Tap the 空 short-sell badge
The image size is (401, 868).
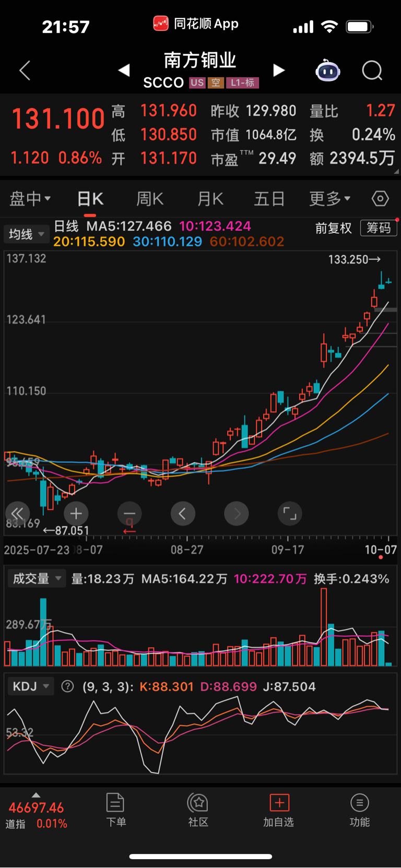coord(216,82)
